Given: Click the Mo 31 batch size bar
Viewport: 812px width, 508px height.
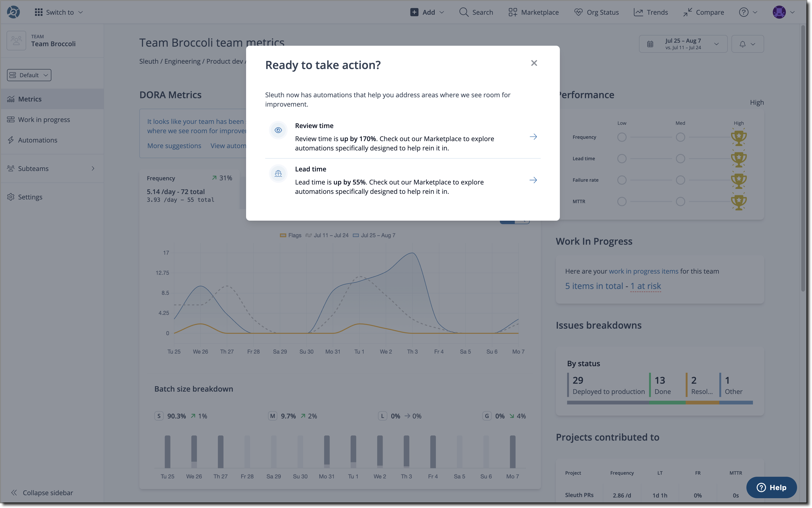Looking at the screenshot, I should (x=326, y=452).
